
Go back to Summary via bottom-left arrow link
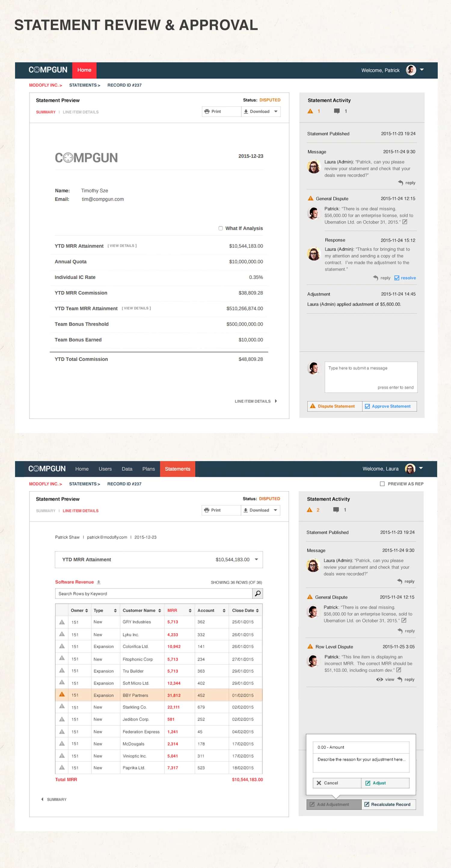click(x=54, y=799)
